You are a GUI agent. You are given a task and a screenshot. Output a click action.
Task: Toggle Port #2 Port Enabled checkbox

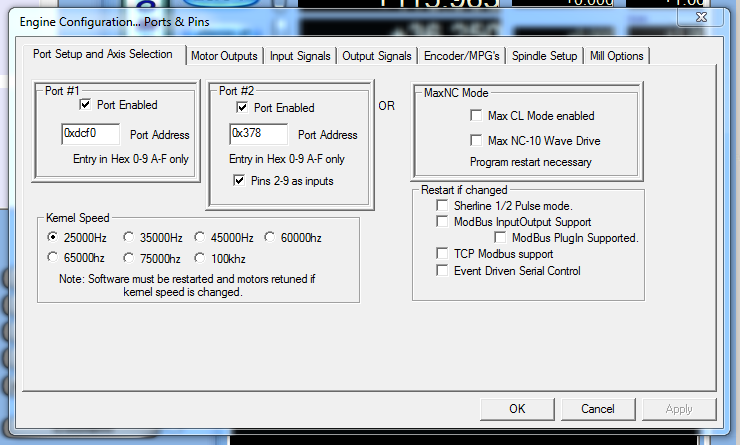pos(242,108)
